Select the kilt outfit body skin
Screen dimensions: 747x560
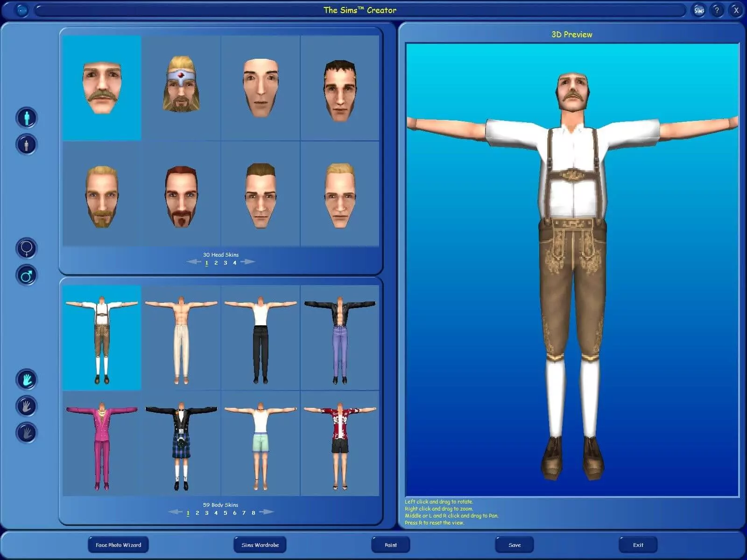[181, 443]
